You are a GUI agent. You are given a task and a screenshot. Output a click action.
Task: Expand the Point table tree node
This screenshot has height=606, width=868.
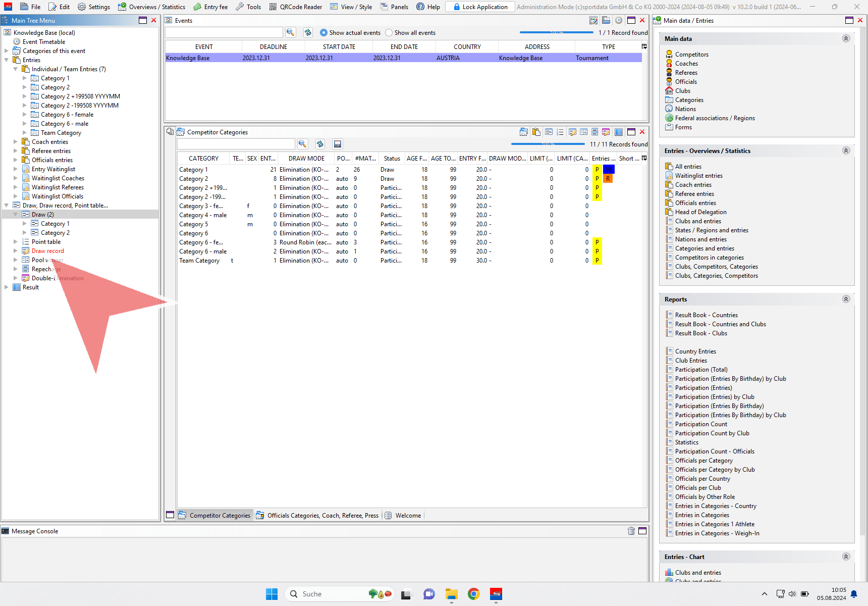coord(16,242)
